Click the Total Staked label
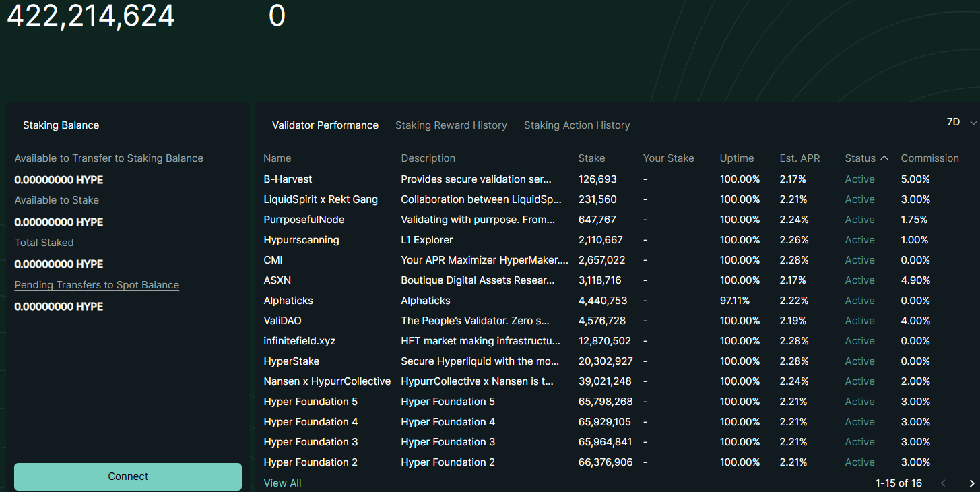 click(x=44, y=243)
